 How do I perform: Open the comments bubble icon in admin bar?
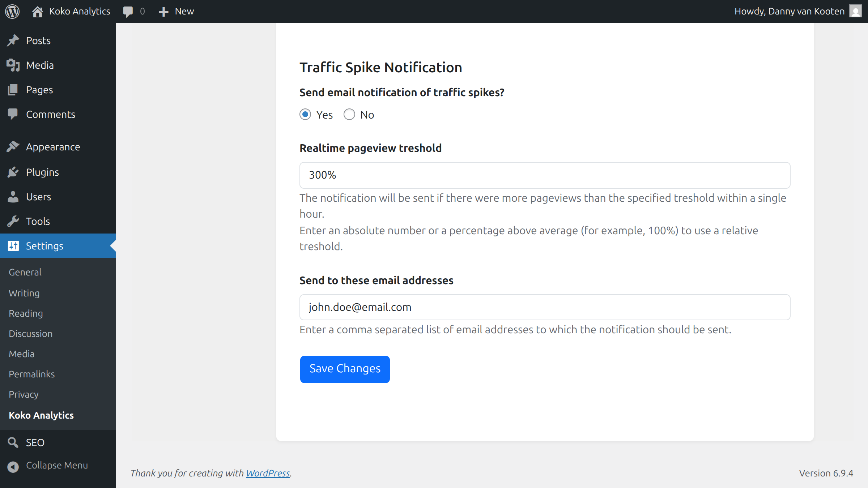128,12
